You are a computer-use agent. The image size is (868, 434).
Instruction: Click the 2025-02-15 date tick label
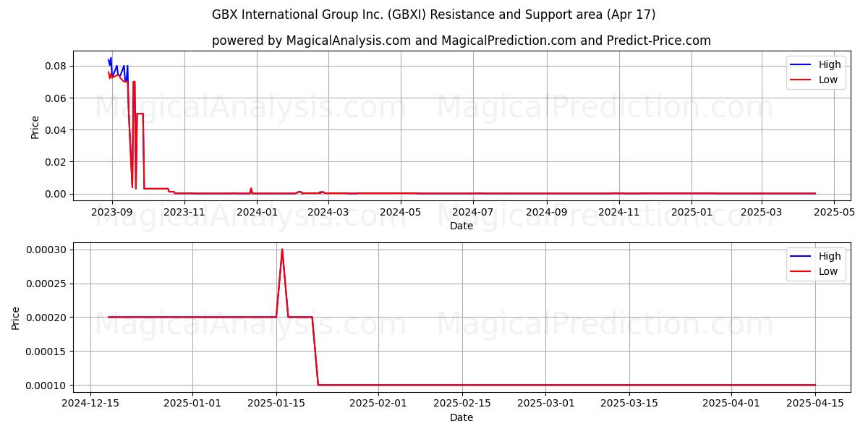coord(461,404)
